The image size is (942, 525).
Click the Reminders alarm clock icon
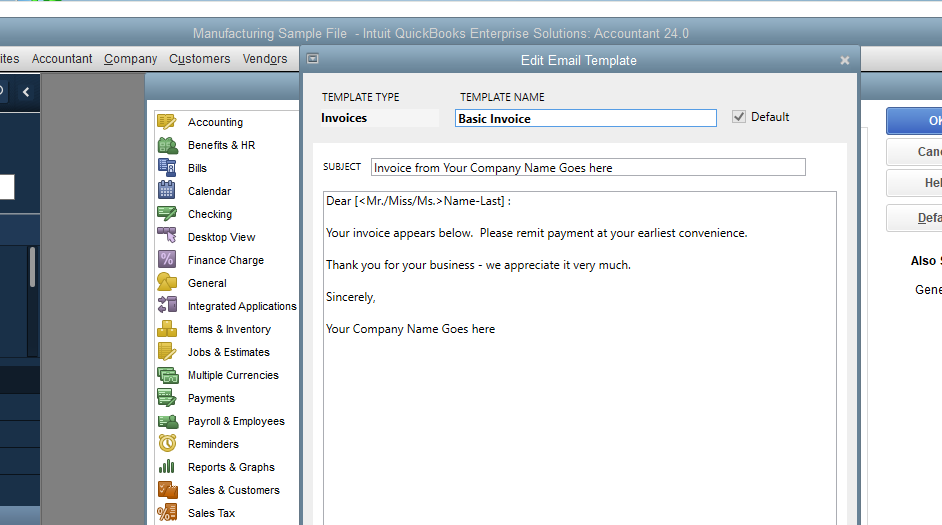coord(167,443)
